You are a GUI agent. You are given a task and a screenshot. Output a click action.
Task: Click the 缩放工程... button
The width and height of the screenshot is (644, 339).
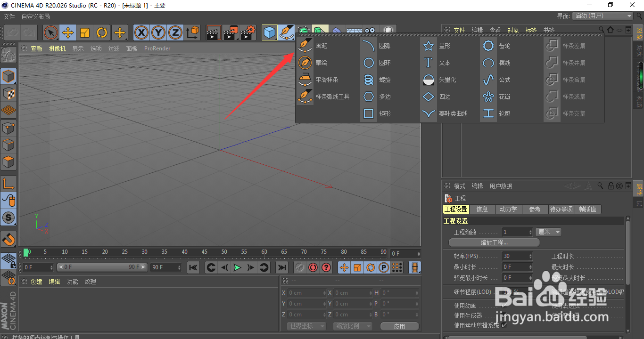point(494,243)
